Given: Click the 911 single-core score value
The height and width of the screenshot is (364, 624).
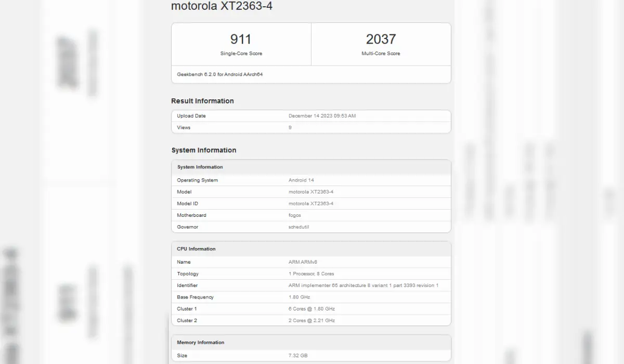Looking at the screenshot, I should (x=241, y=39).
